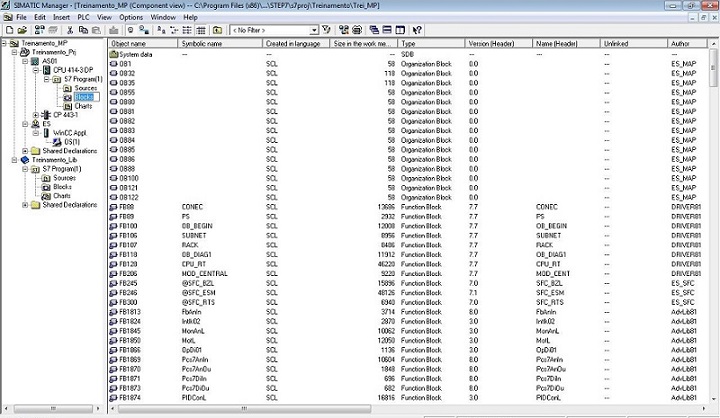Click the Configure Network toolbar icon

(344, 30)
